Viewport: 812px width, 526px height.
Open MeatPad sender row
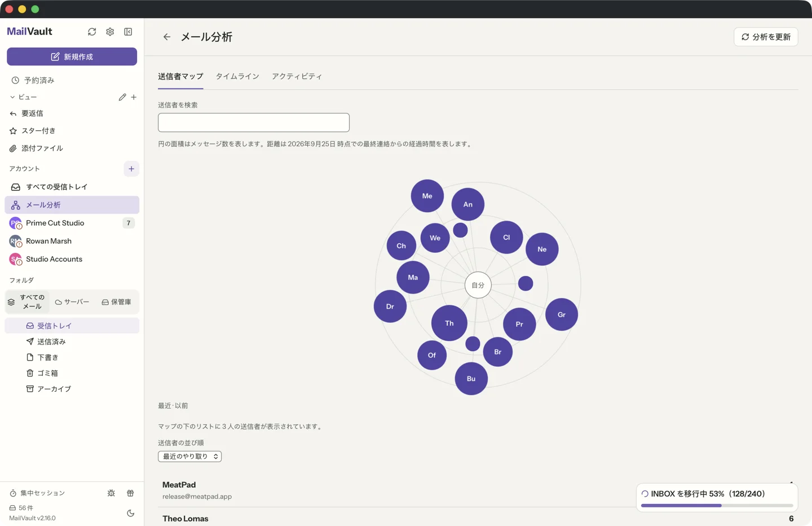478,490
